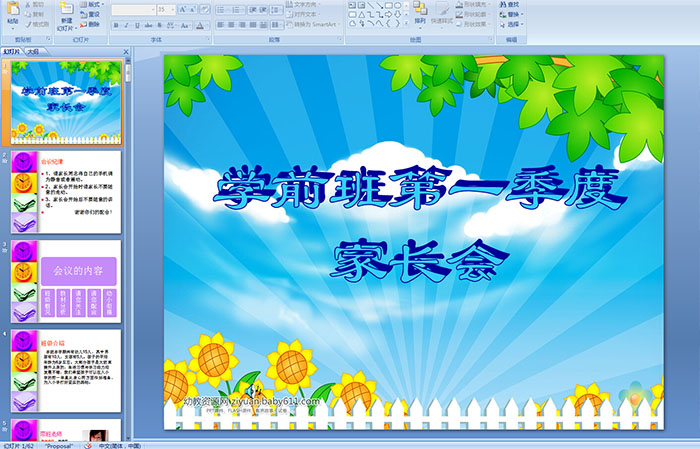Open the Text Direction menu
Image resolution: width=700 pixels, height=449 pixels.
tap(304, 4)
